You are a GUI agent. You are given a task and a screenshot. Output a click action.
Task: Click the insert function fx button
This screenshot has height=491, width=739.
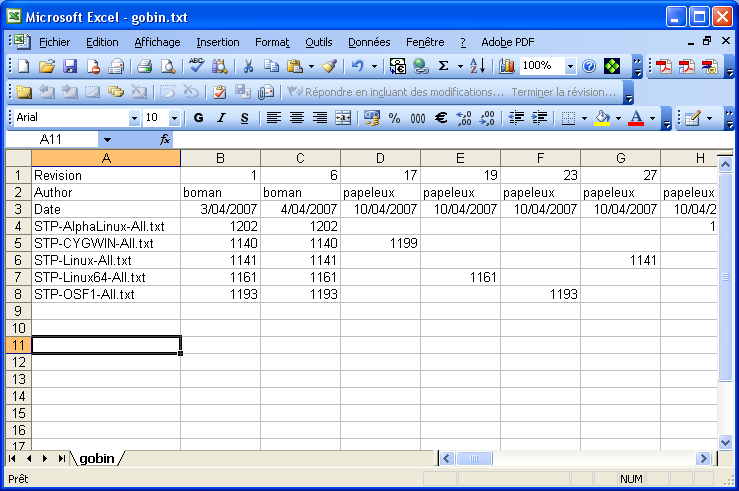click(x=164, y=139)
